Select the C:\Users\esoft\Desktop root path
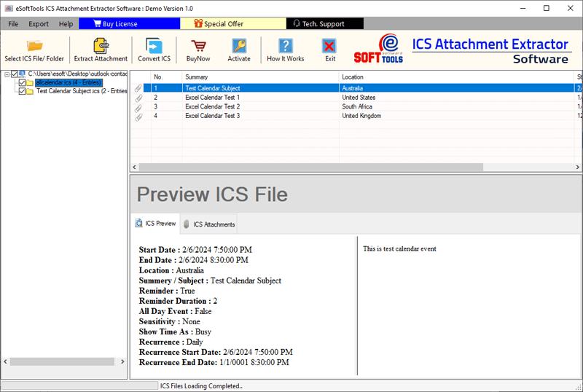 click(77, 74)
